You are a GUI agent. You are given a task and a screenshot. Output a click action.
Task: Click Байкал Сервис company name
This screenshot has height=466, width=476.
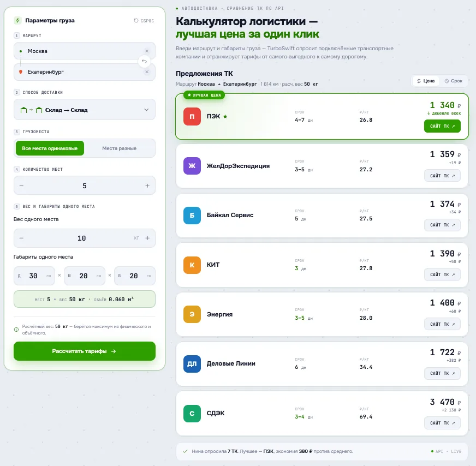pos(230,215)
